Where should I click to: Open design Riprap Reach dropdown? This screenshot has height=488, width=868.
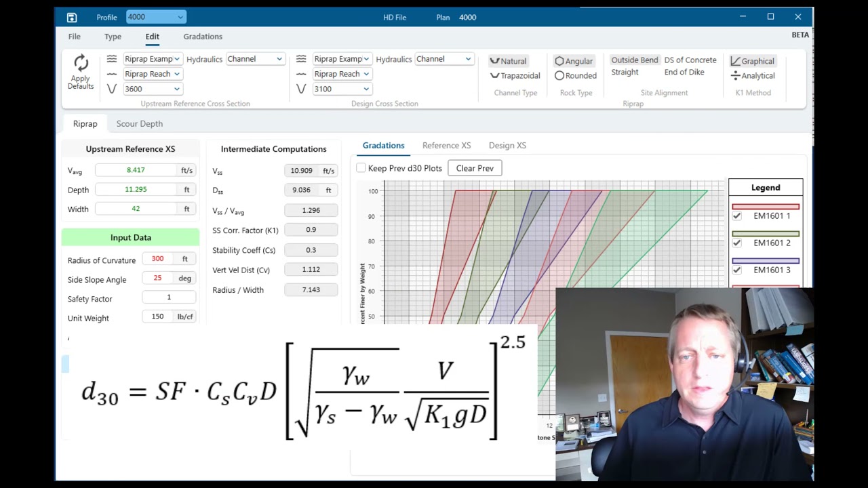coord(342,74)
